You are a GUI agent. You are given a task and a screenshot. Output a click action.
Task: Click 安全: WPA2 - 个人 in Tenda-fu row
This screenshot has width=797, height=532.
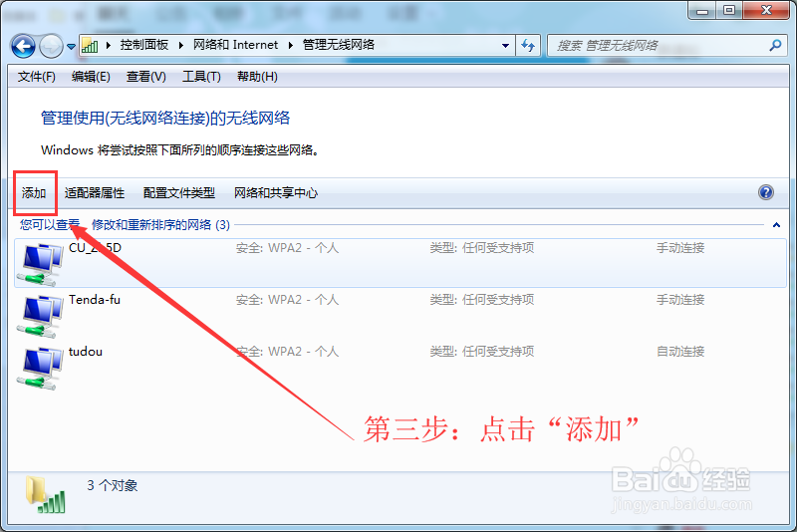[287, 300]
